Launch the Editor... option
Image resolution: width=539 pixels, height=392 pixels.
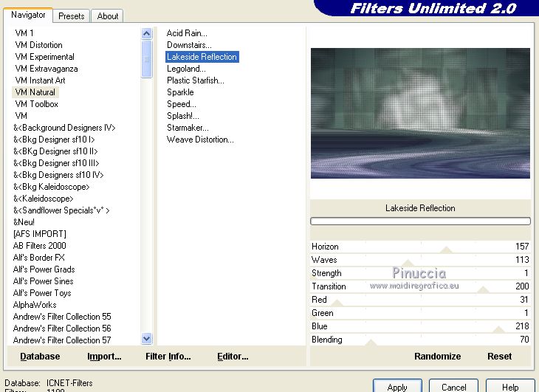(233, 357)
